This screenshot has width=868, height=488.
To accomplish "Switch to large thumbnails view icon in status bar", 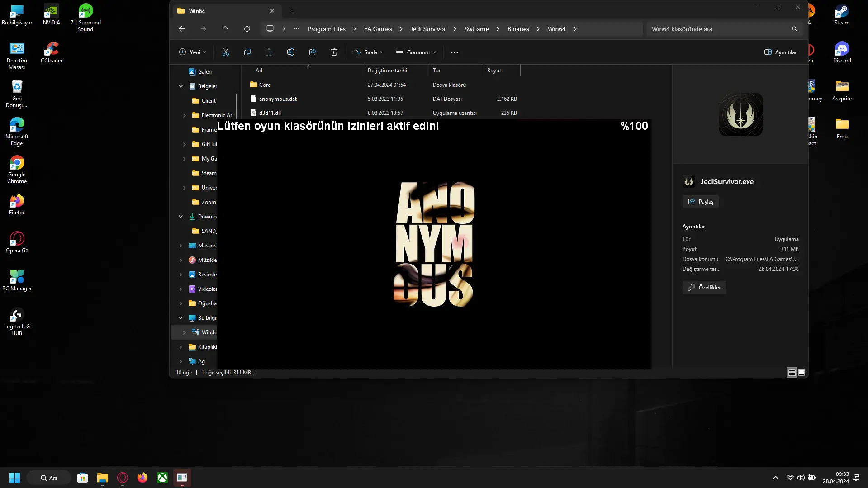I will [x=802, y=372].
